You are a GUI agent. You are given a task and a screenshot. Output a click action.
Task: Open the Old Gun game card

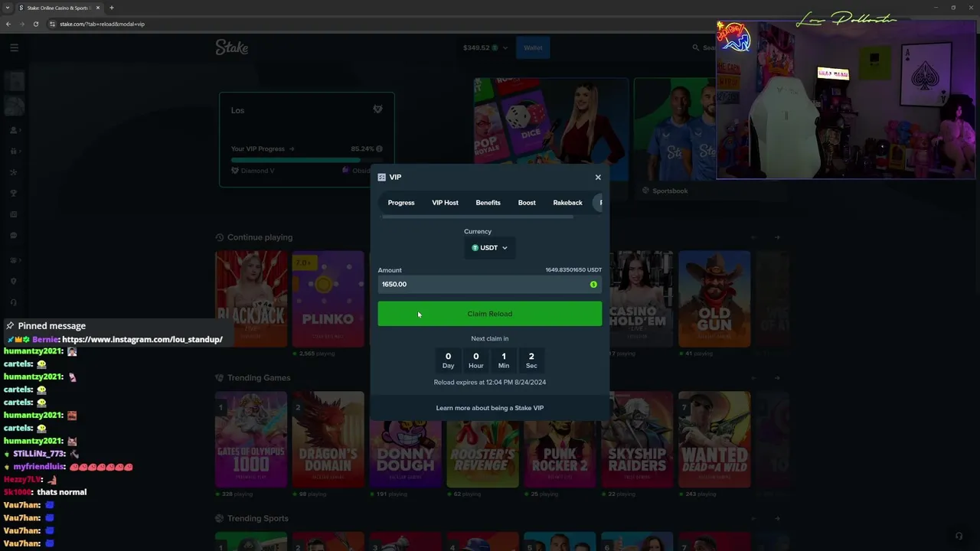(x=714, y=298)
